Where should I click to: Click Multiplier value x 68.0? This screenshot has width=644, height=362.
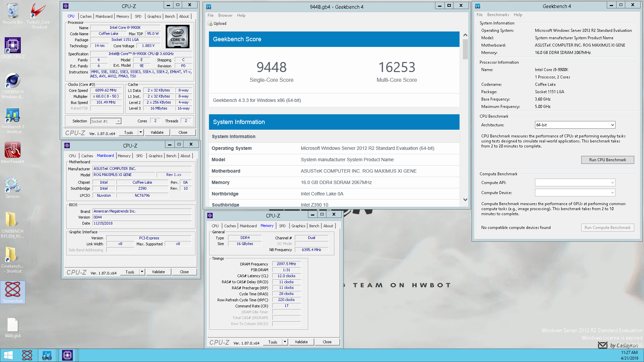tap(106, 97)
